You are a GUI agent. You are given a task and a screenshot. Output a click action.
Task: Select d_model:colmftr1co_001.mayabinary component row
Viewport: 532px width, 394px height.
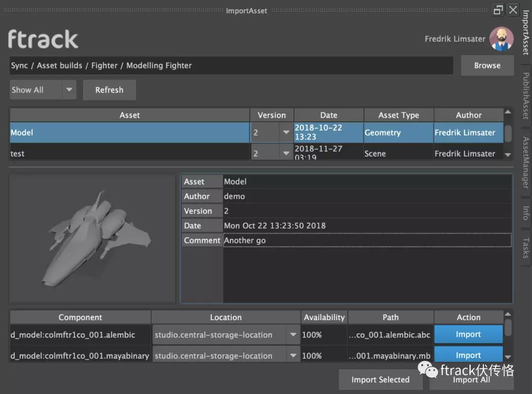(80, 355)
